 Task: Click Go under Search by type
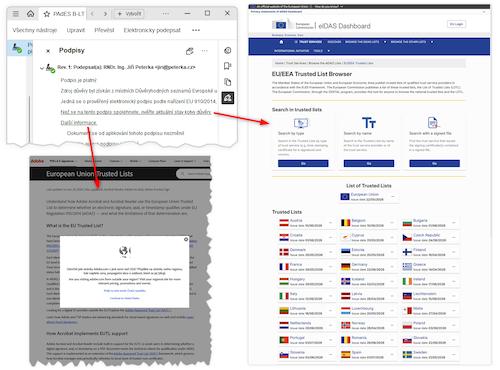pos(303,163)
